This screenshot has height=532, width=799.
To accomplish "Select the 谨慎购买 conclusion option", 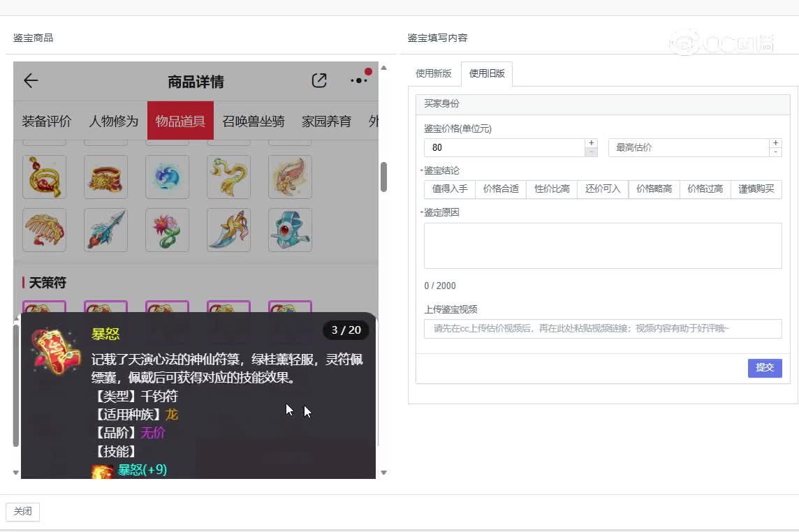I will [756, 189].
